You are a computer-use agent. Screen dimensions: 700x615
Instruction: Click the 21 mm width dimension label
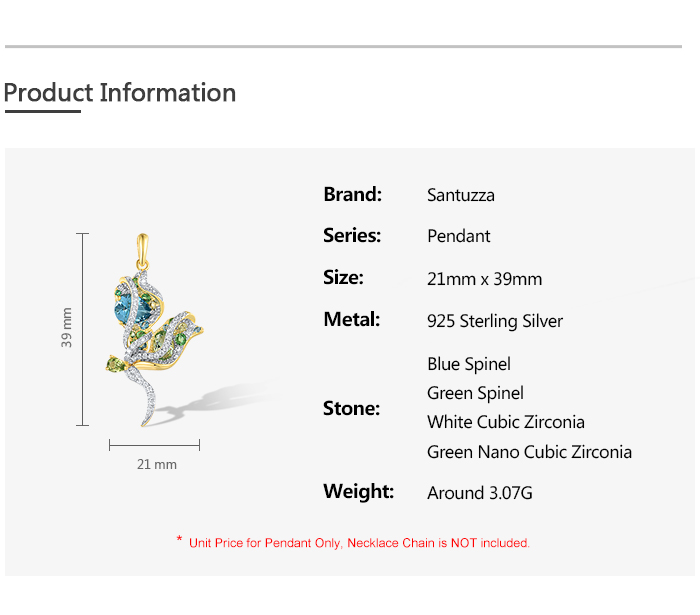click(157, 464)
